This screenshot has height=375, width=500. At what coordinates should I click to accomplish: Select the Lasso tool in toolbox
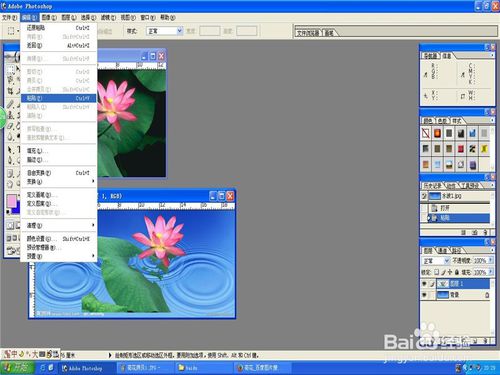[x=10, y=79]
